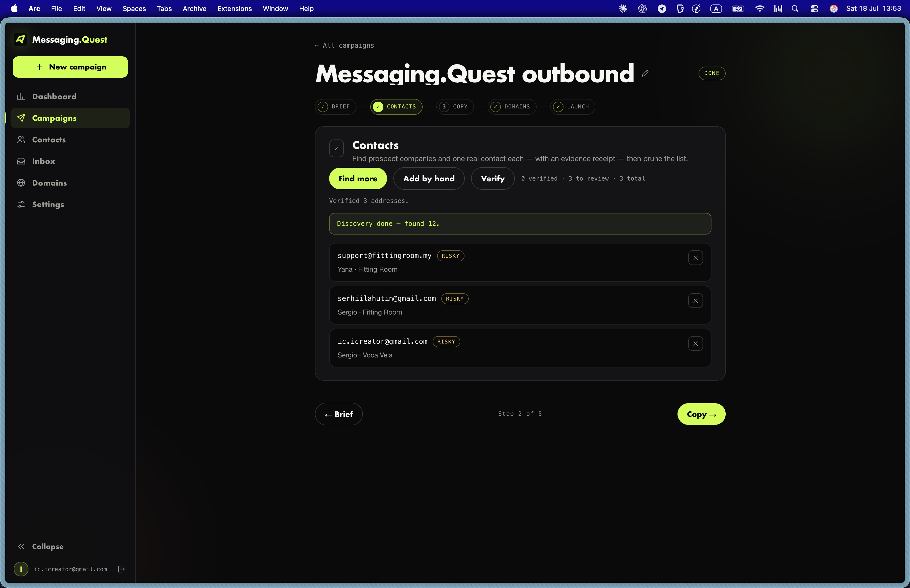Open the Domains globe icon
Viewport: 910px width, 588px height.
(x=21, y=183)
